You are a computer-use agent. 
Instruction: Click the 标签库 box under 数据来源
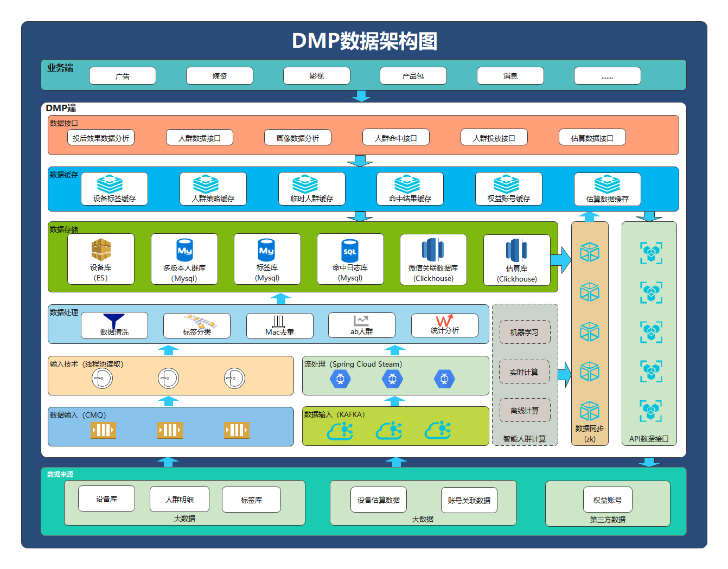tap(252, 500)
